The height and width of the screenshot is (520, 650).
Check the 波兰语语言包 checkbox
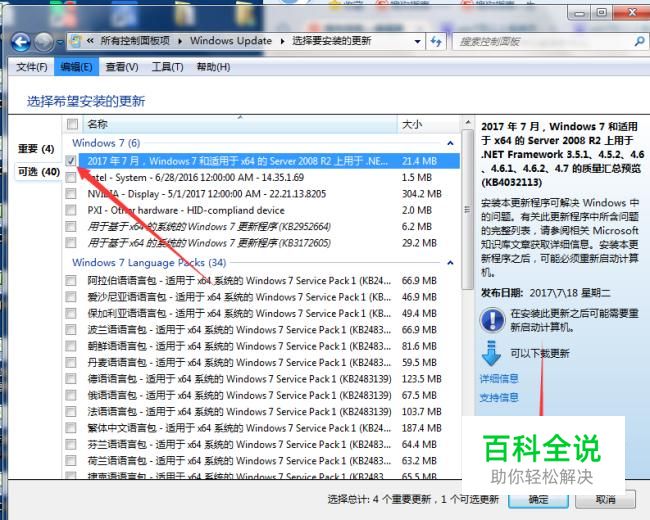click(x=71, y=330)
